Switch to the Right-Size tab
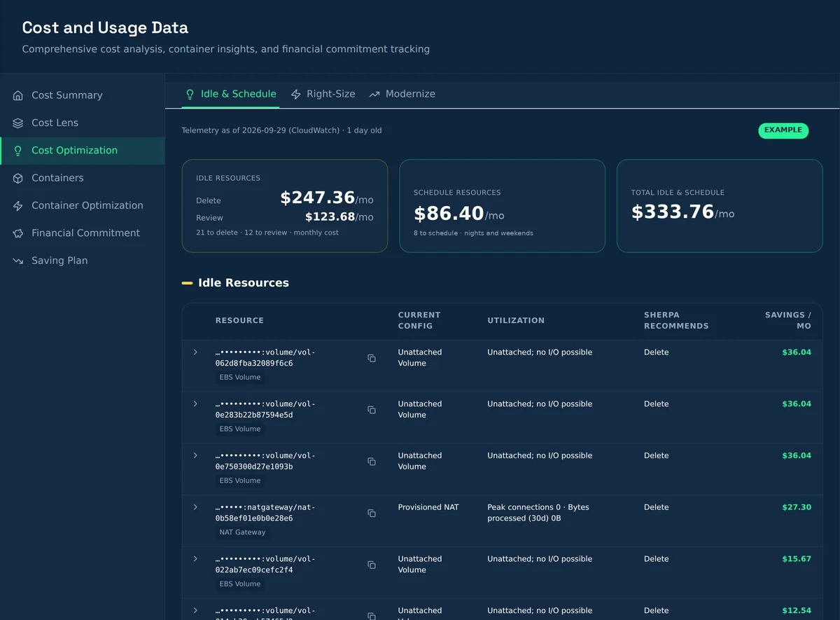Viewport: 840px width, 620px height. point(323,94)
